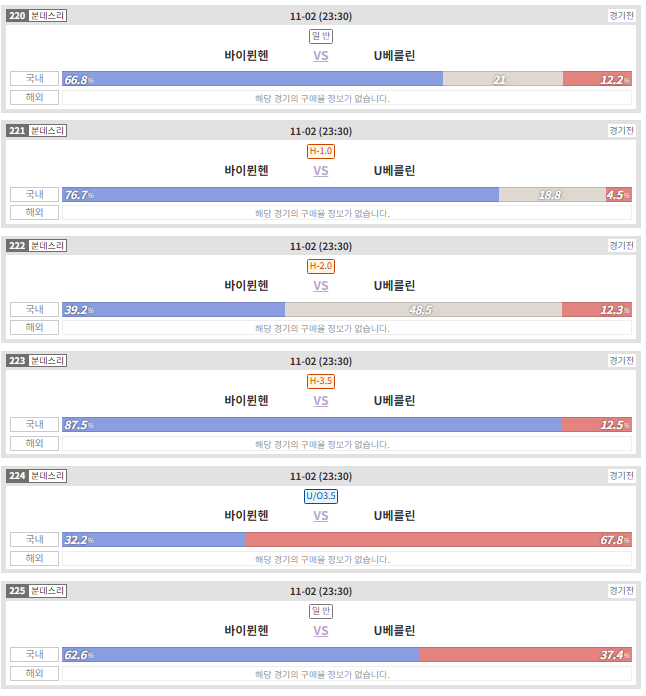Click the H-3.5 handicap badge
This screenshot has height=696, width=646.
coord(321,381)
